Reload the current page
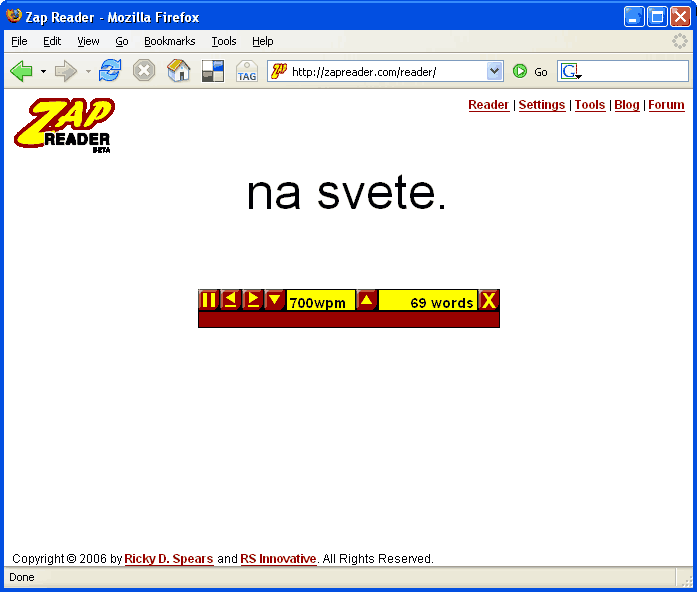This screenshot has width=697, height=592. click(x=110, y=71)
